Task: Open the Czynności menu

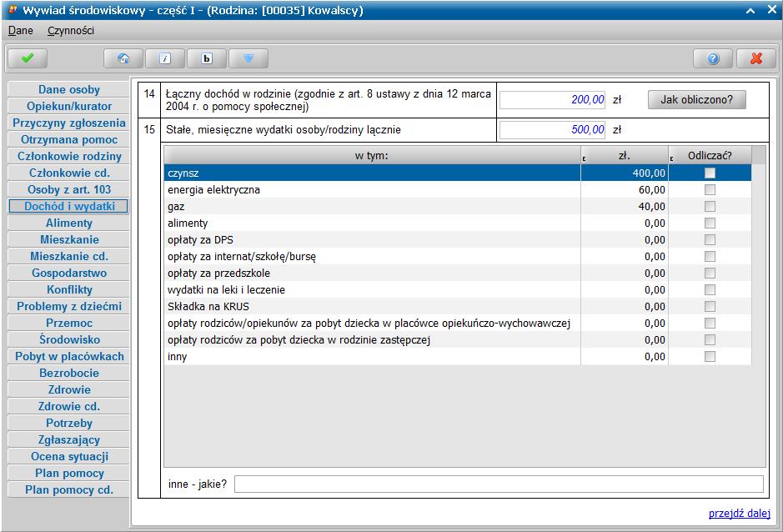Action: click(x=71, y=31)
